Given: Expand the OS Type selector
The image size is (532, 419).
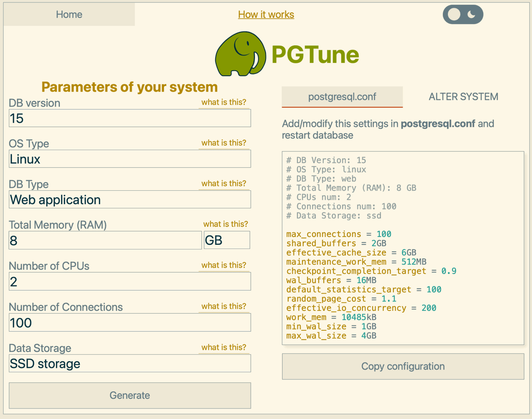Looking at the screenshot, I should tap(130, 159).
